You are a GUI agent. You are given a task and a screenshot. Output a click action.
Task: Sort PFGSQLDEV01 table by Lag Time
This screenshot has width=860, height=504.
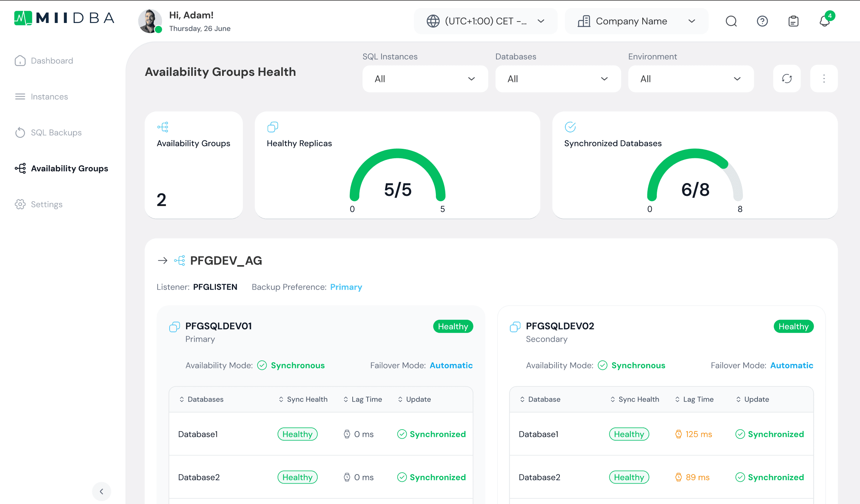point(363,399)
